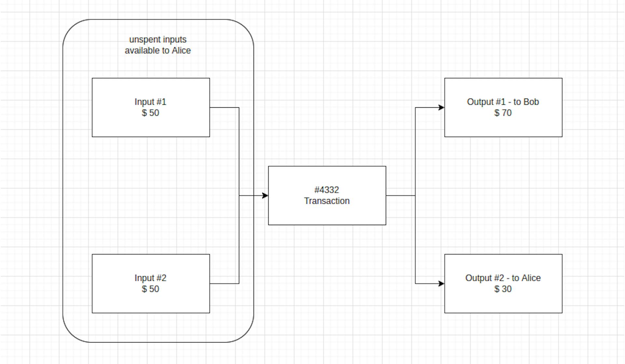Image resolution: width=625 pixels, height=364 pixels.
Task: Click arrowhead pointing to Output #1 box
Action: 441,107
